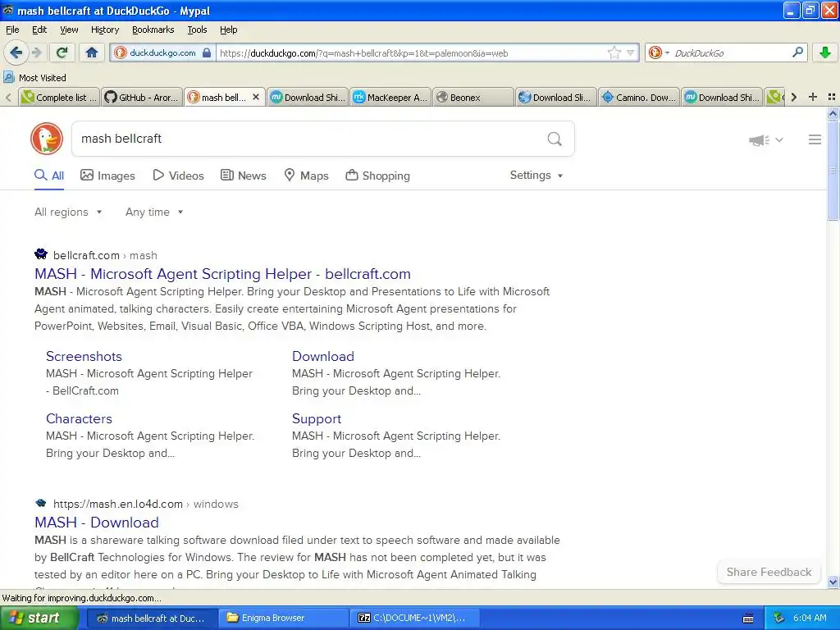Open the File menu

click(x=12, y=30)
